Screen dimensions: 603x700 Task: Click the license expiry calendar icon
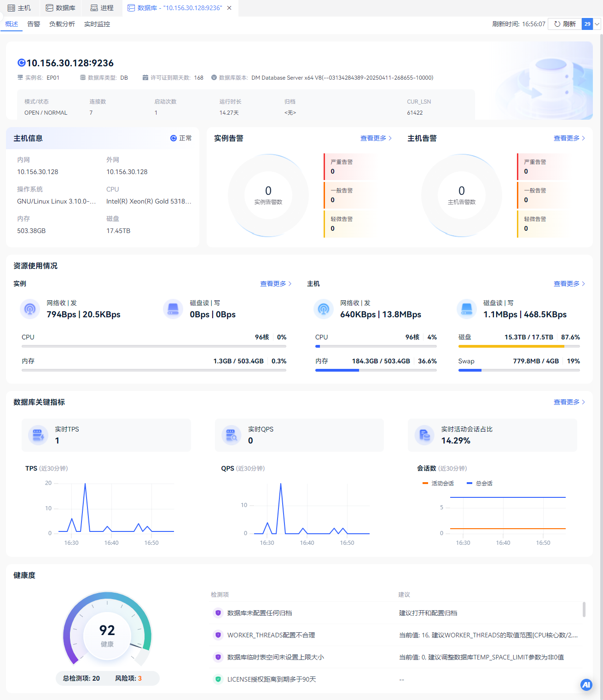pos(145,77)
